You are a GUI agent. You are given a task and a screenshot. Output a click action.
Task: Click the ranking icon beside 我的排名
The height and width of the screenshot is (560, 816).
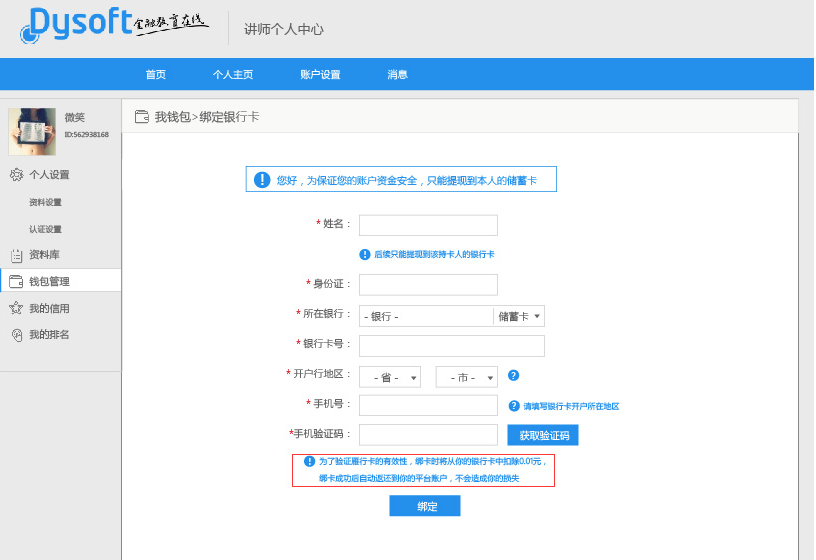(16, 335)
